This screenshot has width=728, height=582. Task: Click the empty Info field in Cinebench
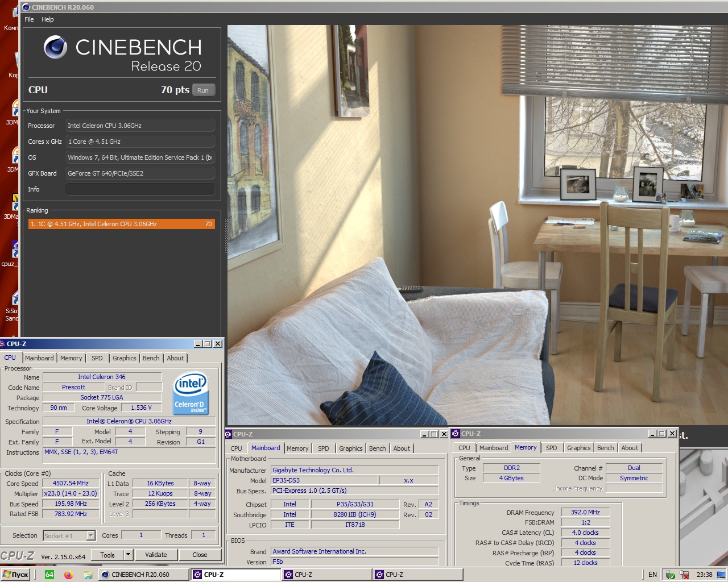click(x=140, y=189)
